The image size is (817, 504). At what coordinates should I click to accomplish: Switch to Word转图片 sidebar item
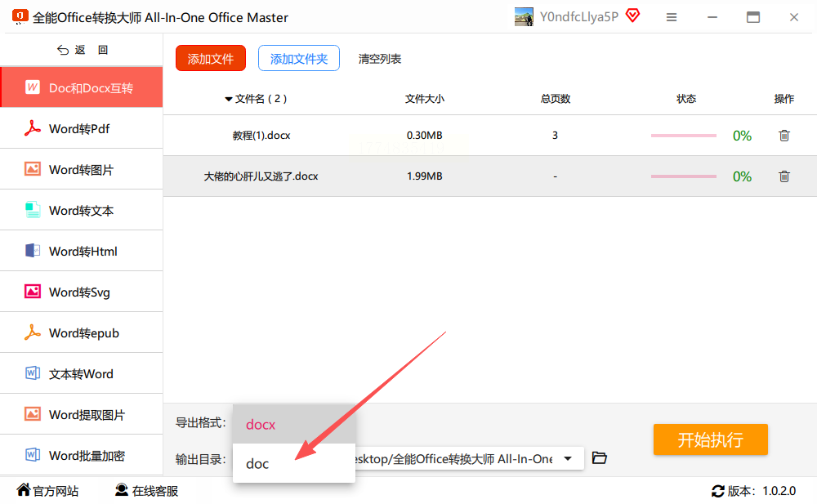82,169
